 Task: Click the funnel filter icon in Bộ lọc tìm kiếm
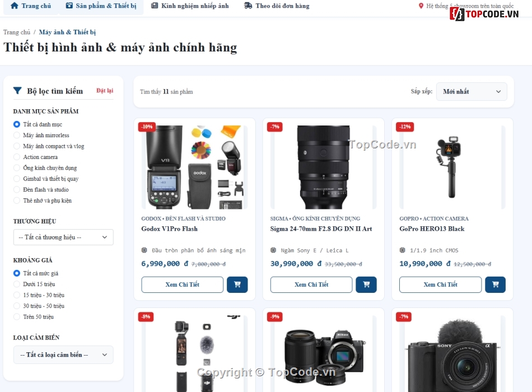click(17, 91)
